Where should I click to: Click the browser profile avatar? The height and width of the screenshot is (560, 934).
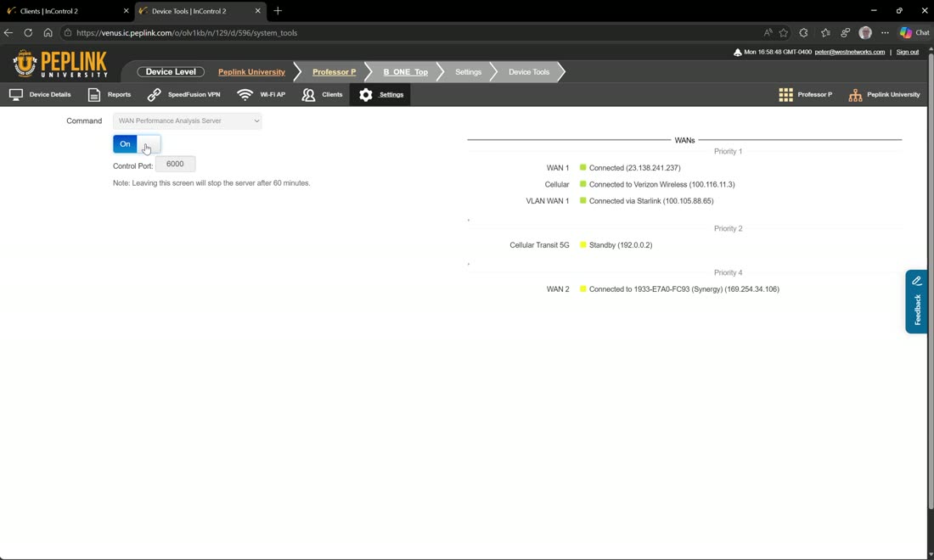coord(865,33)
